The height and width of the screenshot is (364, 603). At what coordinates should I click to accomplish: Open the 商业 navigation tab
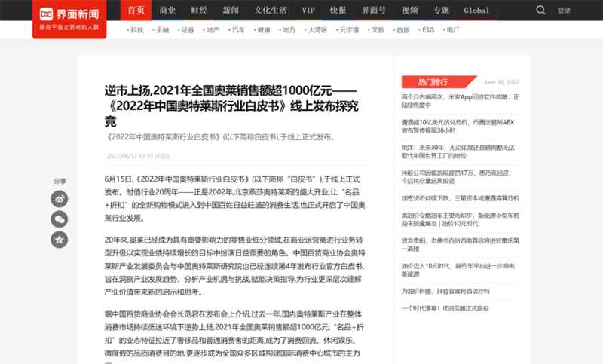coord(167,11)
